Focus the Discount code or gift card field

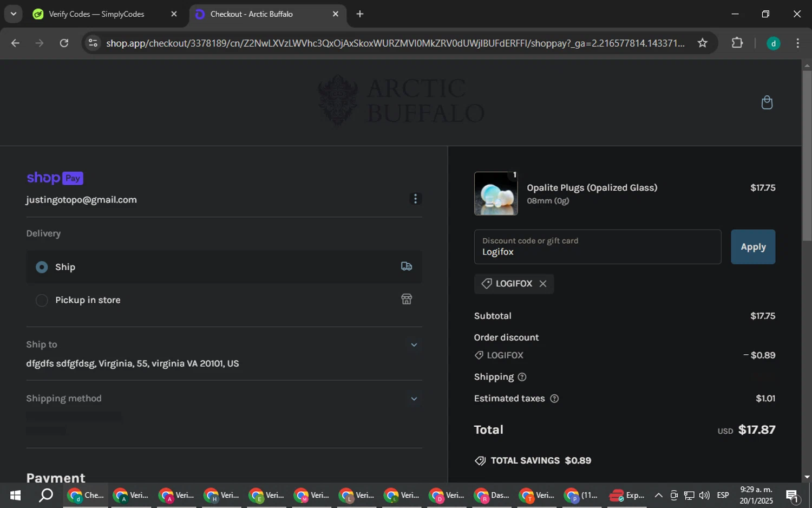pos(598,247)
